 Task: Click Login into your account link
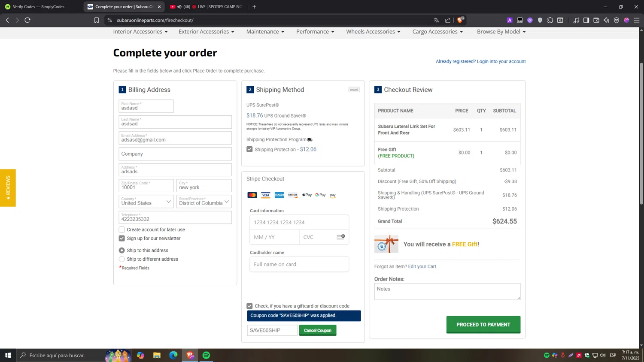[501, 61]
